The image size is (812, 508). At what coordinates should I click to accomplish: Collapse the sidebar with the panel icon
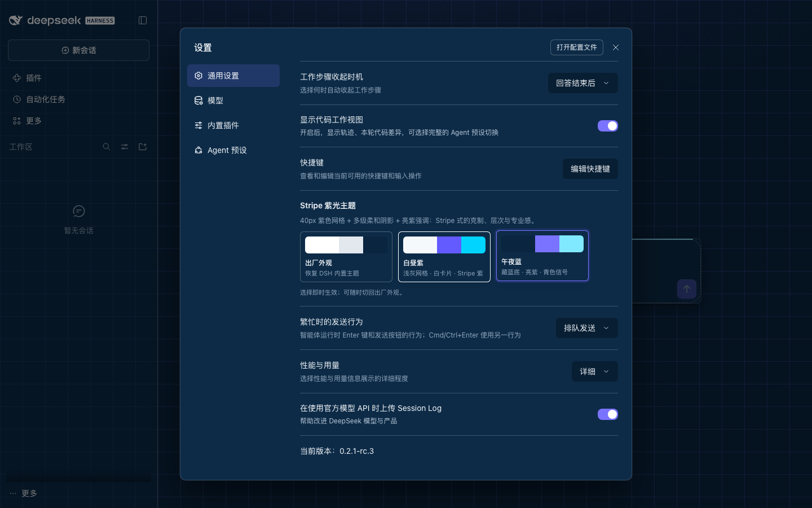click(143, 20)
